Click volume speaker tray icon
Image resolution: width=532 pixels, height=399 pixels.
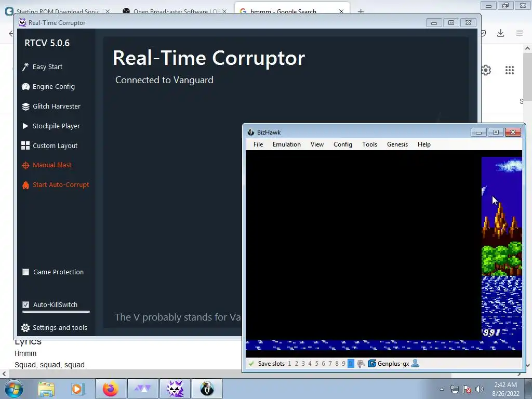[x=480, y=389]
